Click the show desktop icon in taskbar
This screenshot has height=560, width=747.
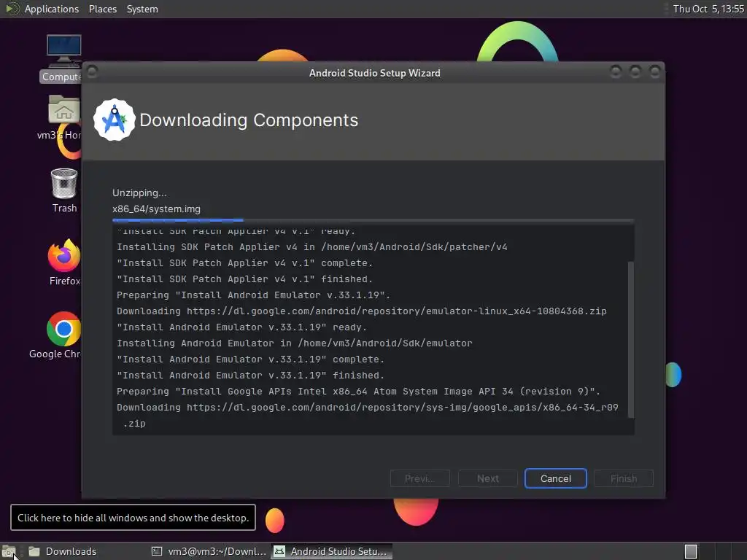[x=9, y=551]
